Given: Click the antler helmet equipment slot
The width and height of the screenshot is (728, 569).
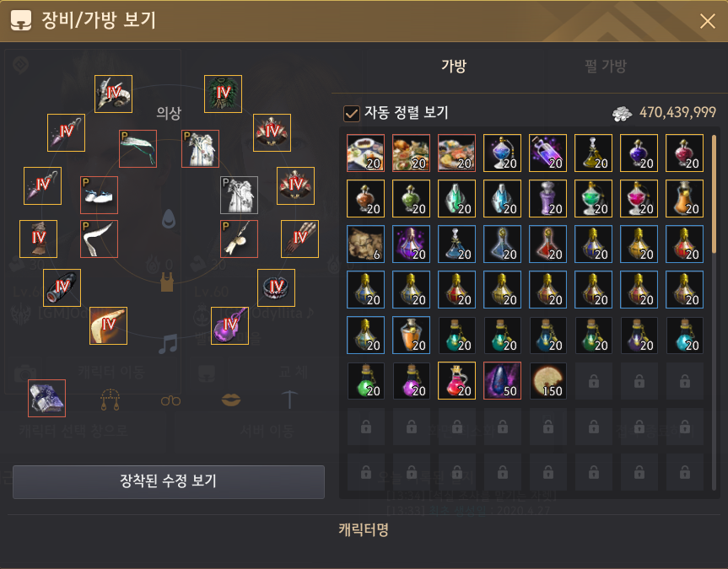Looking at the screenshot, I should pos(113,94).
